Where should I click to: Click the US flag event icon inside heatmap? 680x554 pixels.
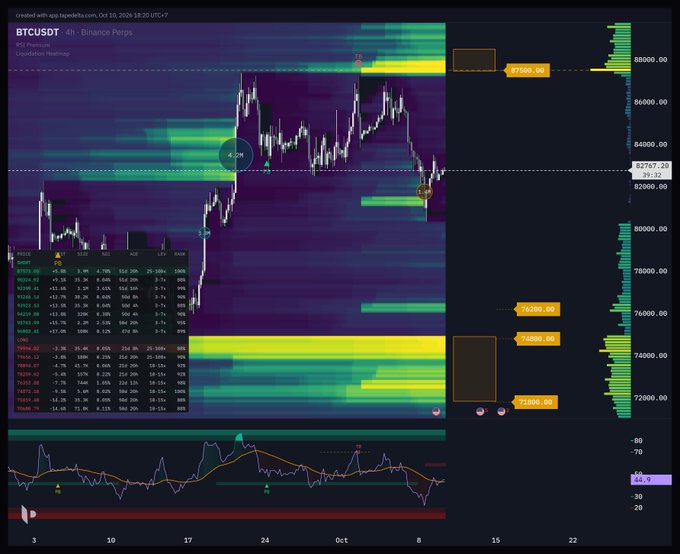[x=436, y=411]
